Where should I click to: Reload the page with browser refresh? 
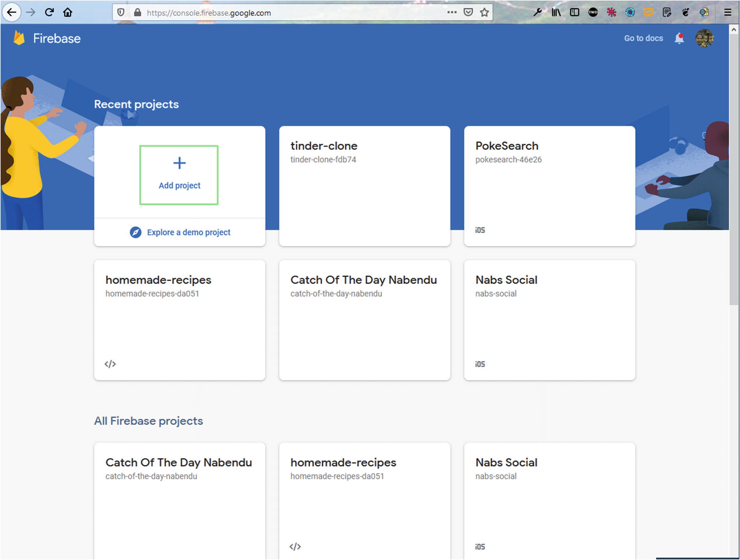(49, 13)
